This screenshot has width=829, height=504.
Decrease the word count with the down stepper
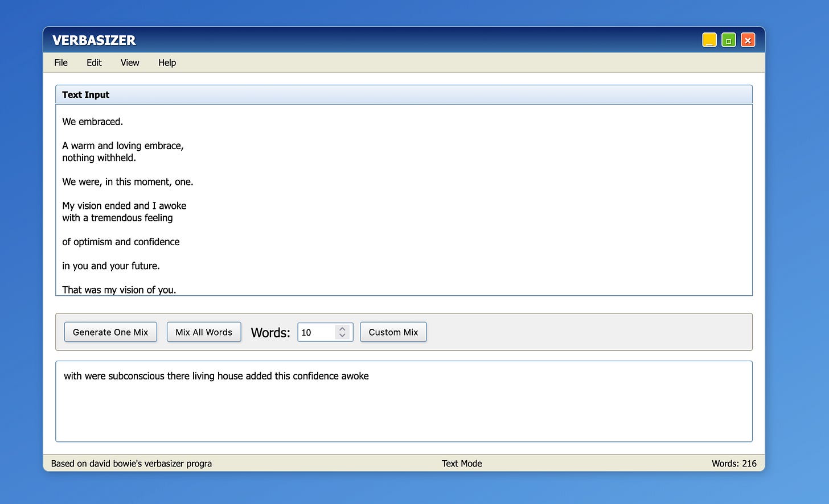pyautogui.click(x=342, y=336)
